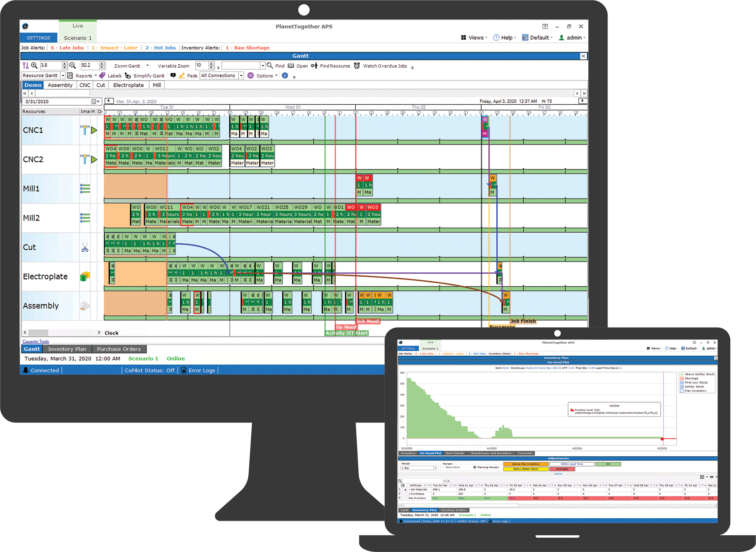The image size is (756, 552).
Task: Click the 2 - Hot Jobs alert in main window
Action: [161, 48]
